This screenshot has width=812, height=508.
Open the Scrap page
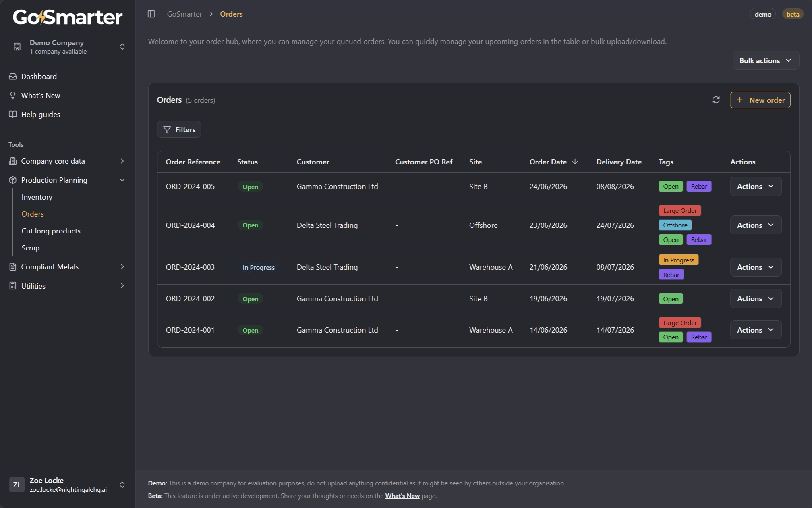[x=30, y=248]
